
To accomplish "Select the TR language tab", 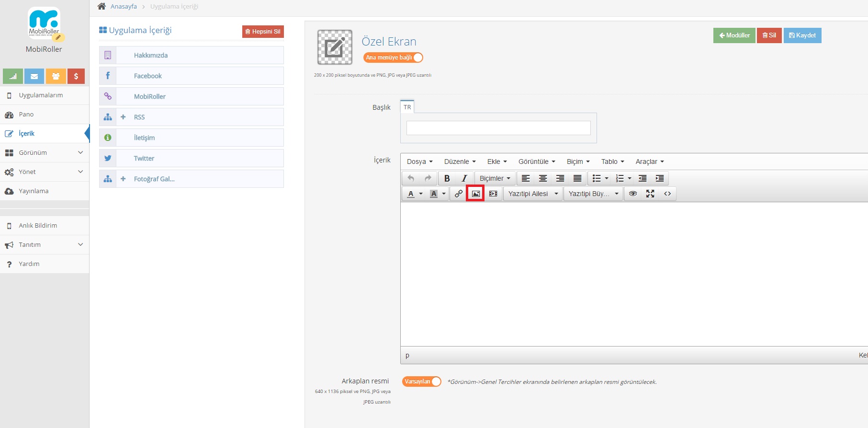I will coord(407,107).
